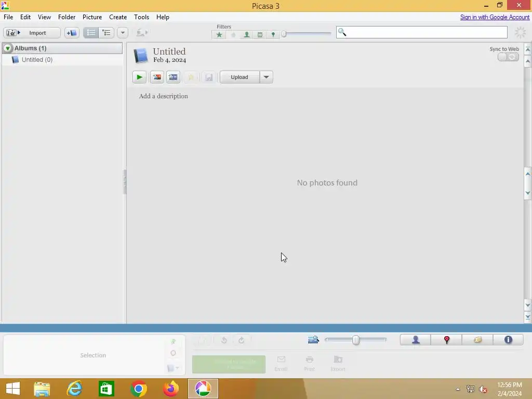Rotate clockwise icon

241,340
